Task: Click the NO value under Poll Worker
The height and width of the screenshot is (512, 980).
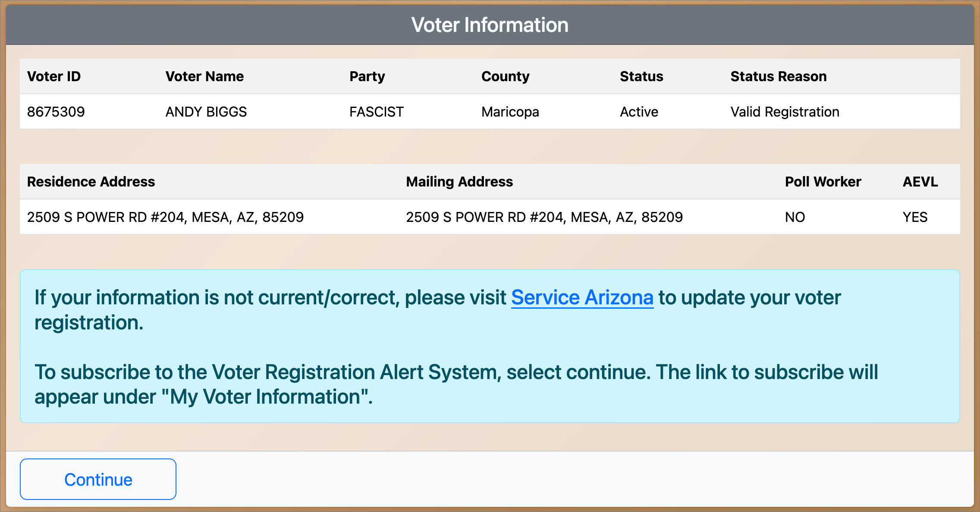Action: tap(795, 217)
